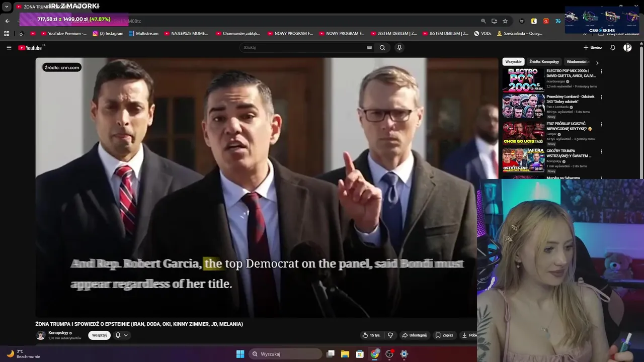Open the Charmander,zabląk... bookmark

pyautogui.click(x=238, y=34)
